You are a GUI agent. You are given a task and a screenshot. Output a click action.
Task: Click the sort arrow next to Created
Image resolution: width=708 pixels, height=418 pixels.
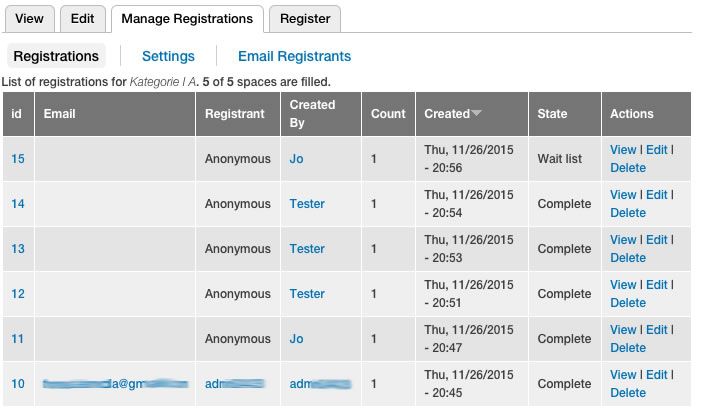coord(476,113)
